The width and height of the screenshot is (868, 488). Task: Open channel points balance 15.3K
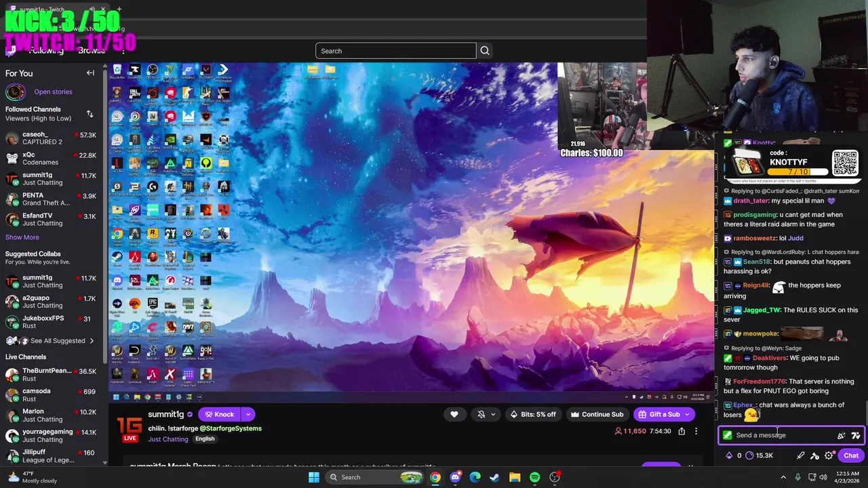[x=759, y=455]
